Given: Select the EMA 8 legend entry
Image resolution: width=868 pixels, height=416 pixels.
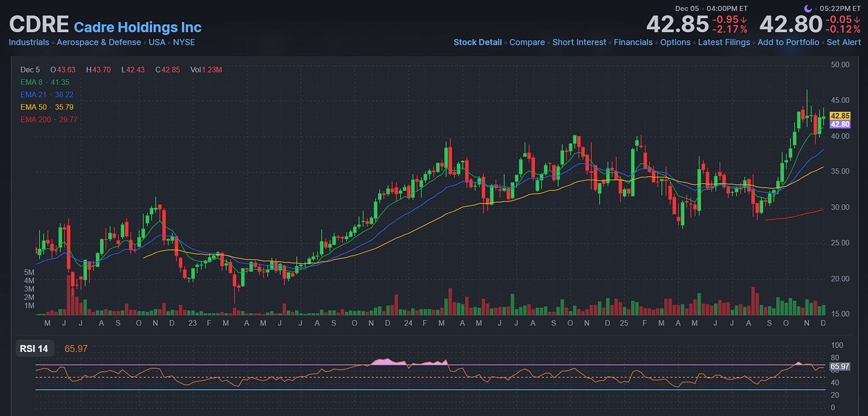Looking at the screenshot, I should click(x=45, y=82).
